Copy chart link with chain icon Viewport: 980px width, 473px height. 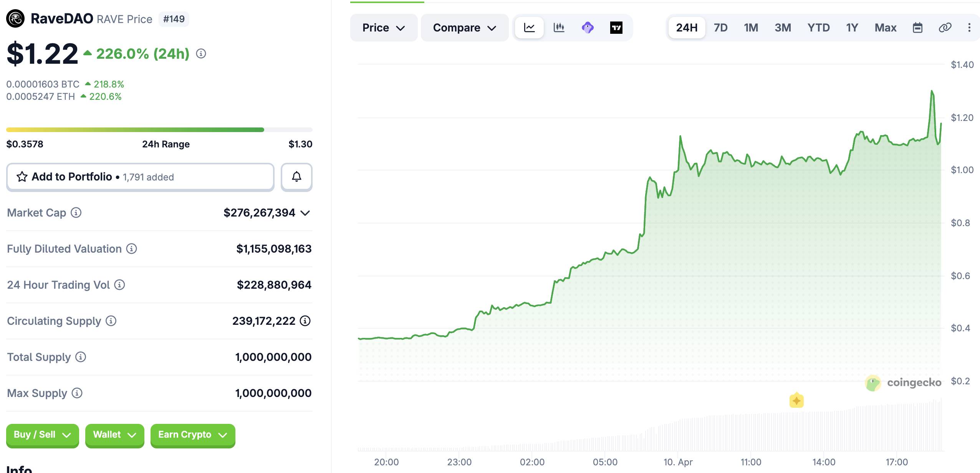pyautogui.click(x=945, y=28)
